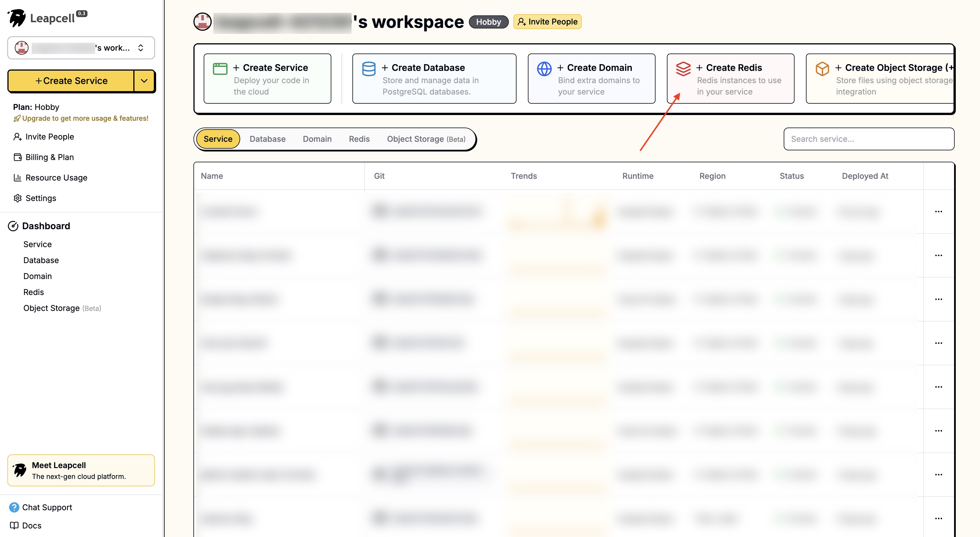This screenshot has width=980, height=537.
Task: Open Settings via the gear icon
Action: coord(17,198)
